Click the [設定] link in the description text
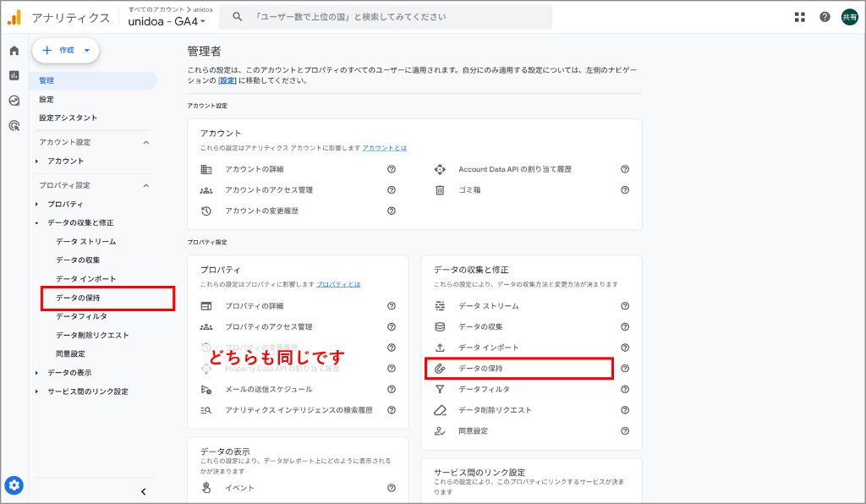This screenshot has width=866, height=504. pos(228,81)
